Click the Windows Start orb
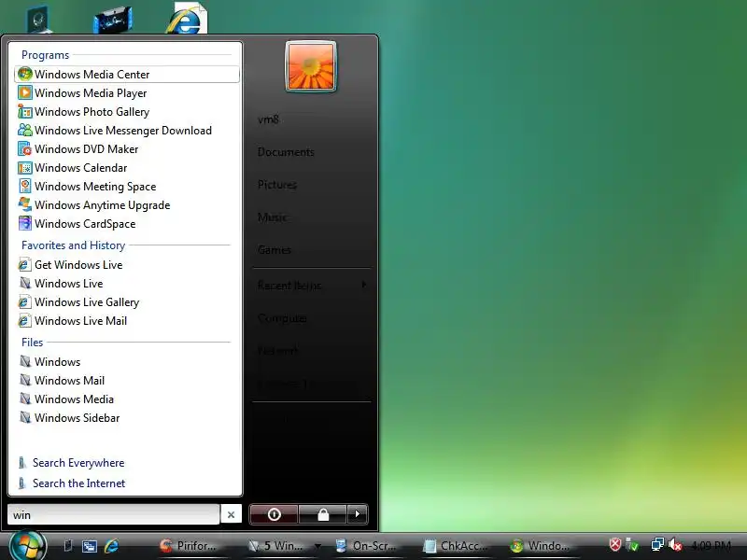The height and width of the screenshot is (560, 747). pyautogui.click(x=28, y=546)
